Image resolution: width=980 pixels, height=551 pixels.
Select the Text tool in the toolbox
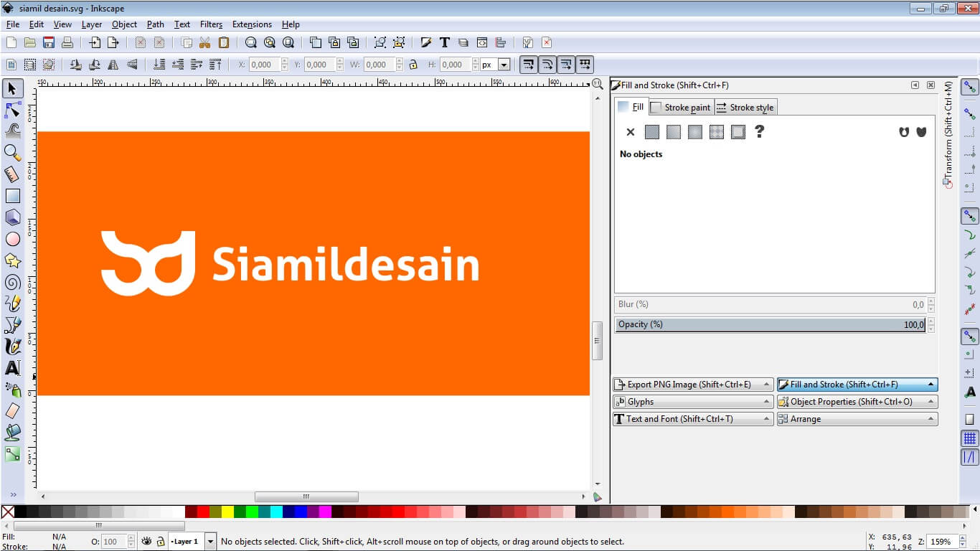click(12, 368)
